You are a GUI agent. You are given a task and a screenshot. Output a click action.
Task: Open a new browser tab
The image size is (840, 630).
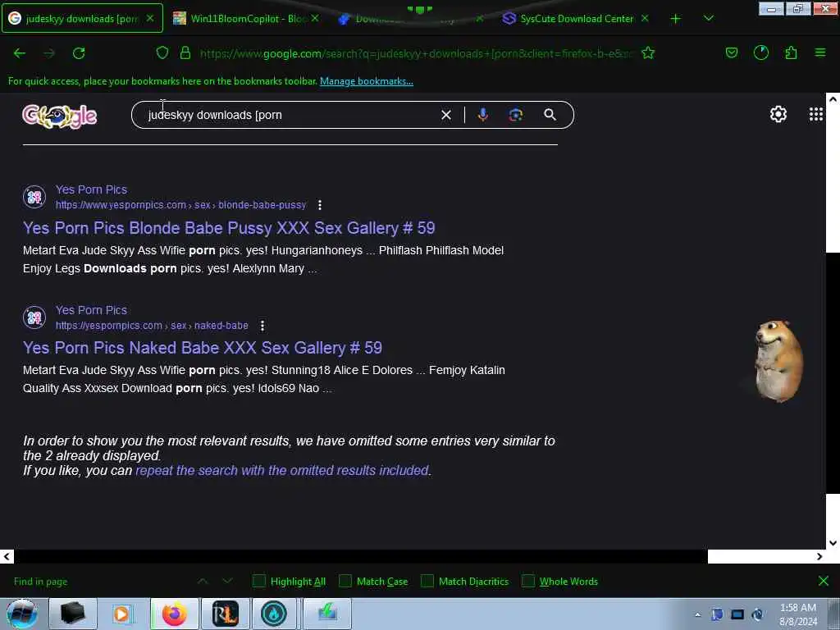click(676, 19)
